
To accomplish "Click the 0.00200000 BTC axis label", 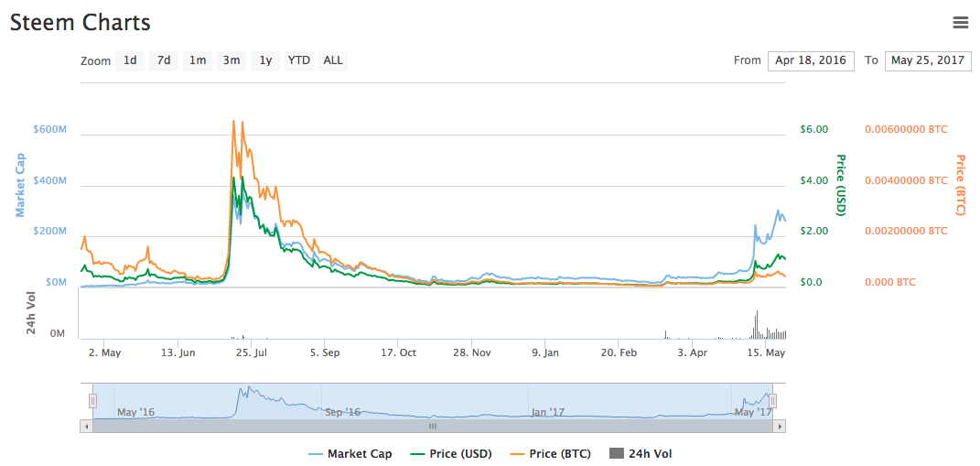I will (906, 232).
